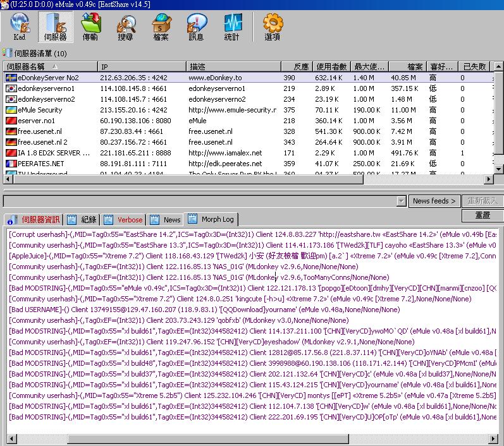Sort by IP column header
The width and height of the screenshot is (504, 446).
coord(142,67)
